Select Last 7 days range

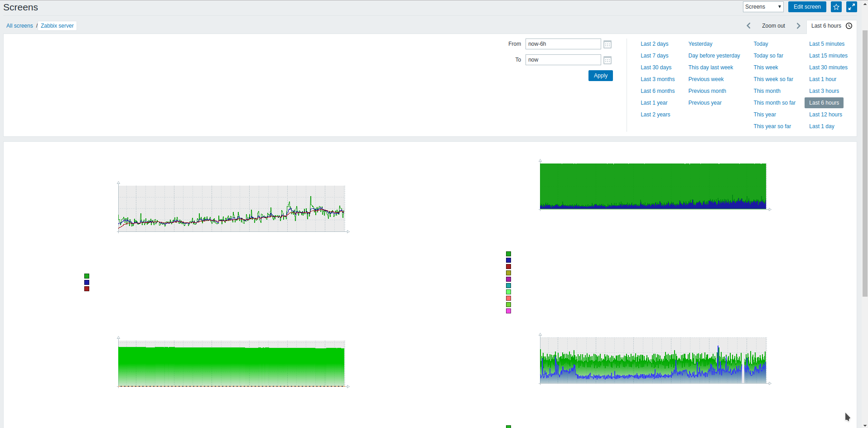(654, 56)
